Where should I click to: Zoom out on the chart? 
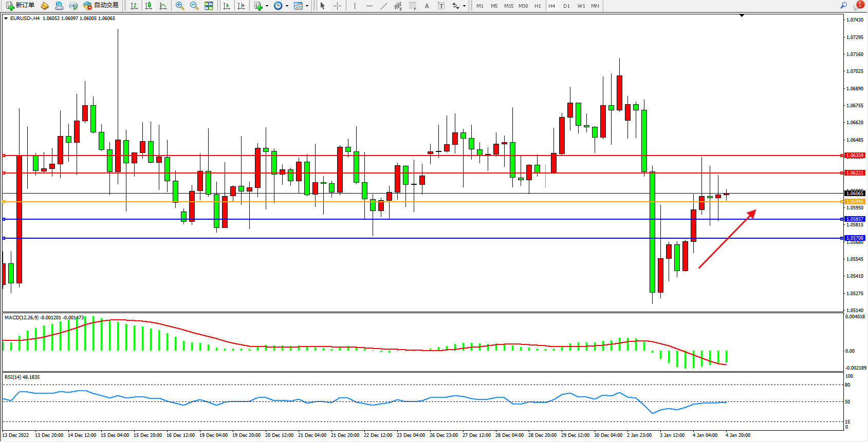pyautogui.click(x=194, y=6)
